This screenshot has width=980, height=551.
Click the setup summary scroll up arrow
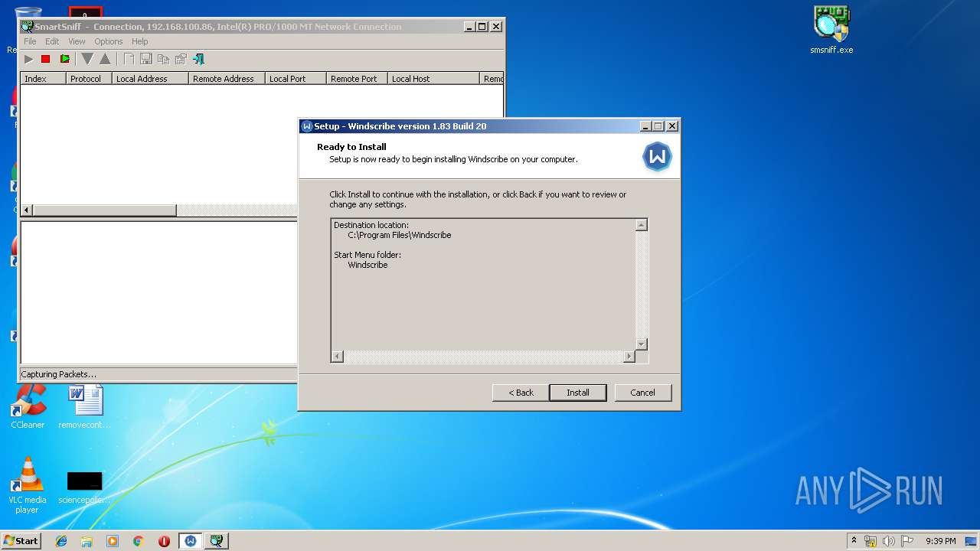tap(642, 225)
